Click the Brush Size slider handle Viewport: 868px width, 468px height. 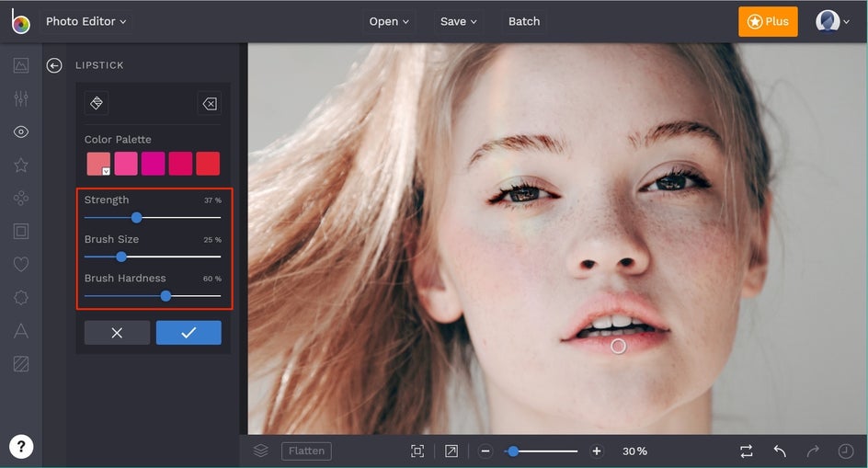coord(121,257)
